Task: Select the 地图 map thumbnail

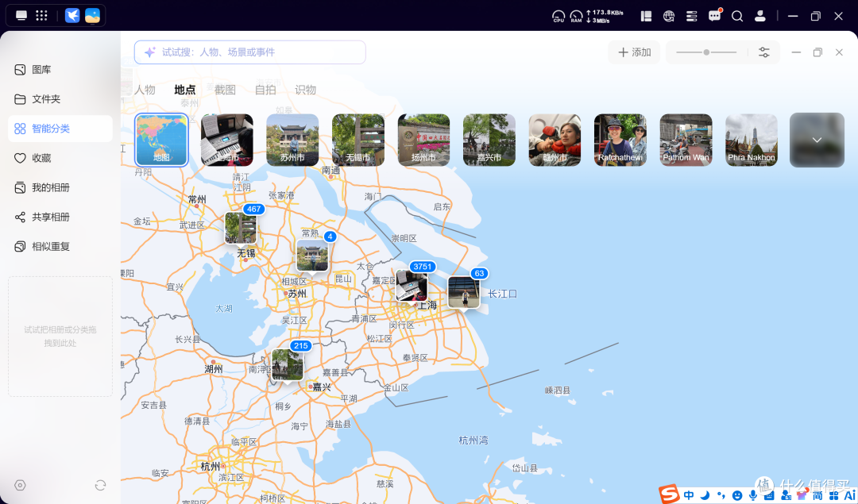Action: [x=161, y=140]
